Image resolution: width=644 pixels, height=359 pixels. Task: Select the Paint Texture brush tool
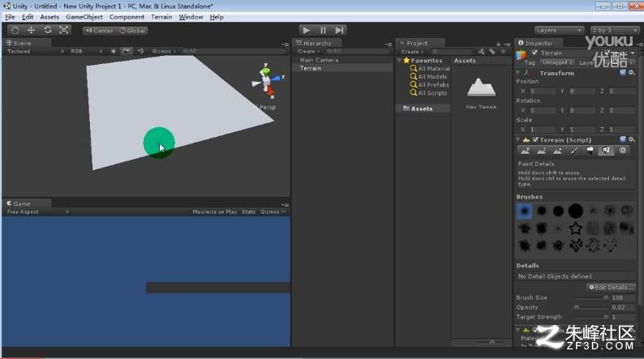point(573,151)
